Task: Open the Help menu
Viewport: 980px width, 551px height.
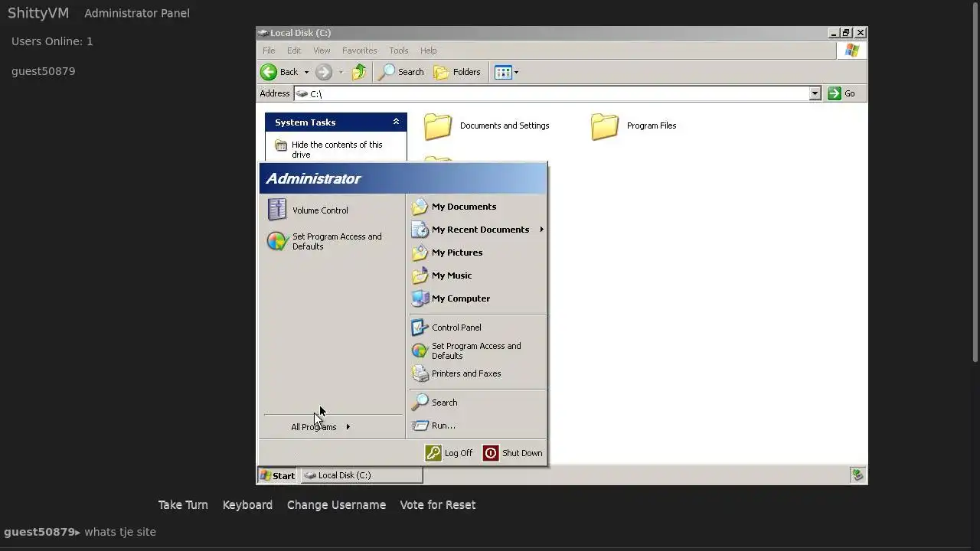Action: tap(428, 51)
